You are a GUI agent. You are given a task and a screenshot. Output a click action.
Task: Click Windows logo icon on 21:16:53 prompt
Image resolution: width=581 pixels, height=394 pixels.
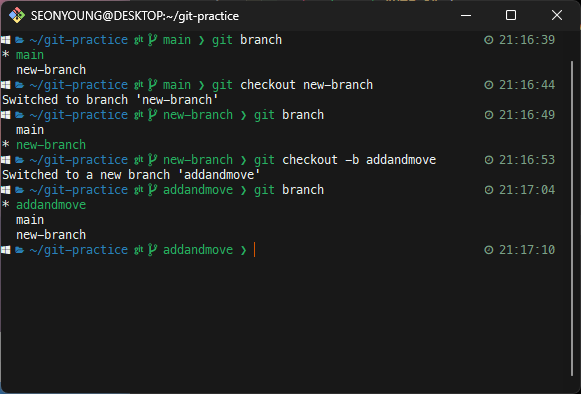(6, 160)
